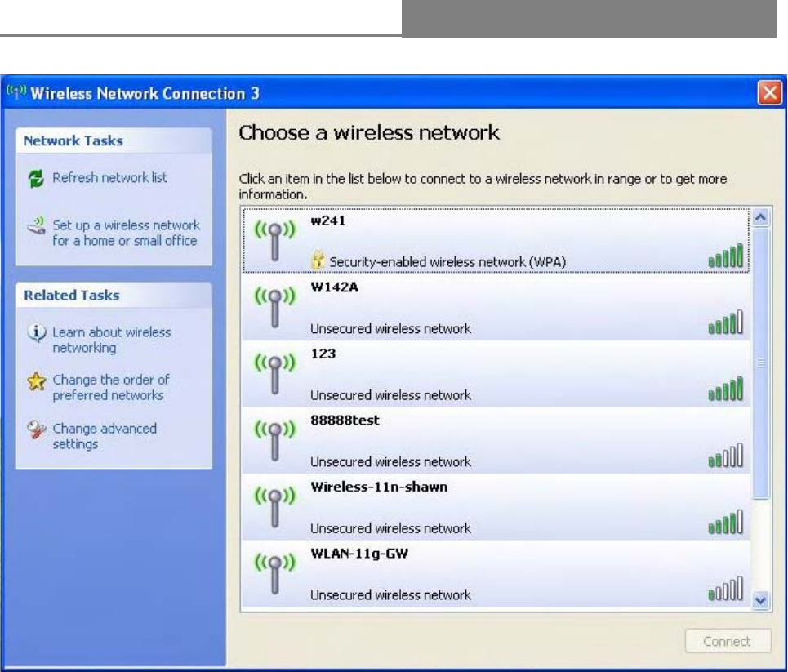Click the wireless icon in the title bar
The image size is (788, 672).
click(x=16, y=92)
